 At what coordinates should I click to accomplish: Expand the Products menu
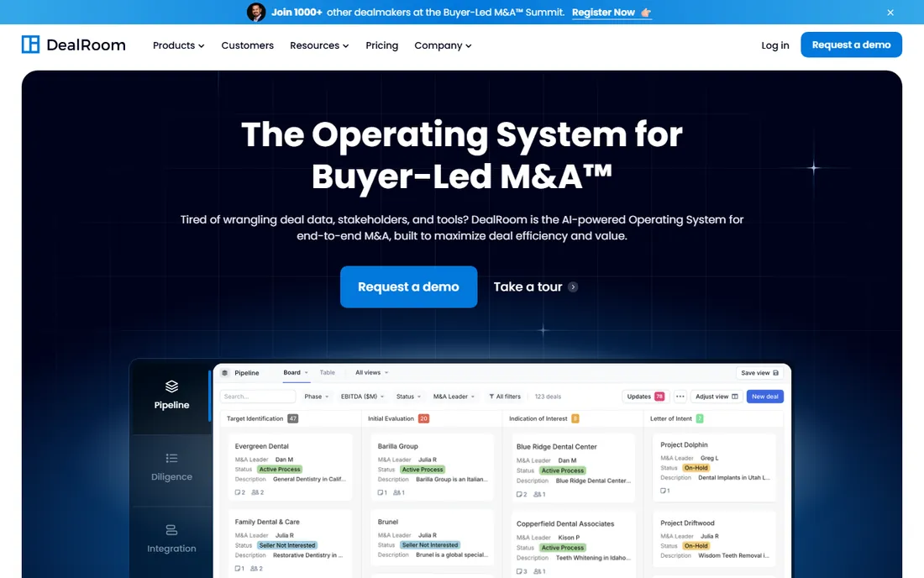[x=179, y=45]
